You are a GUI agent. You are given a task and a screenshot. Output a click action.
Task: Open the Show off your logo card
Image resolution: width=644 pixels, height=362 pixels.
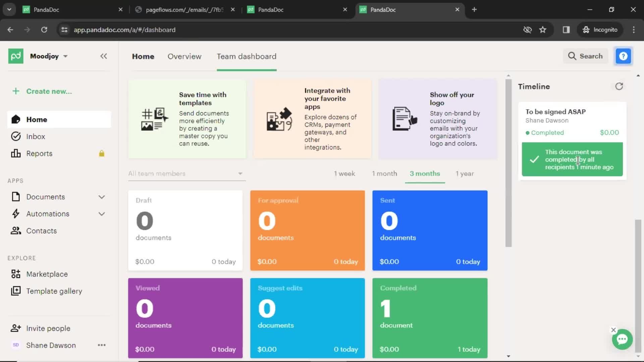click(x=438, y=119)
